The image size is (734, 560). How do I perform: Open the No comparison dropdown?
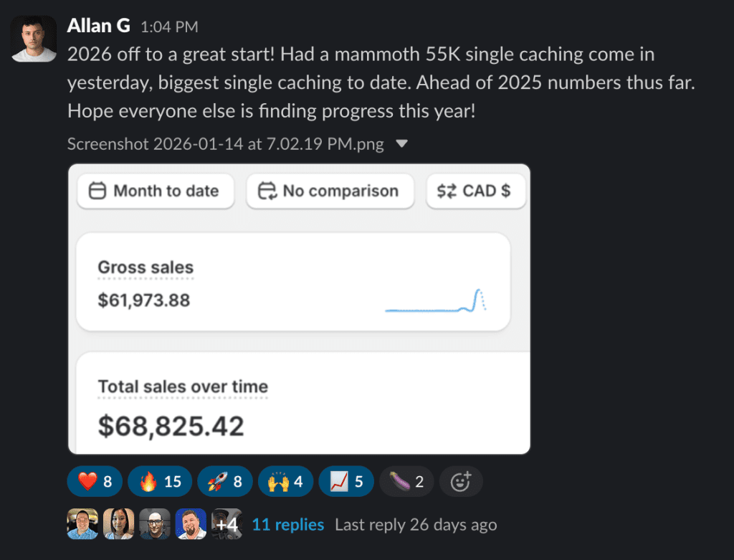330,191
